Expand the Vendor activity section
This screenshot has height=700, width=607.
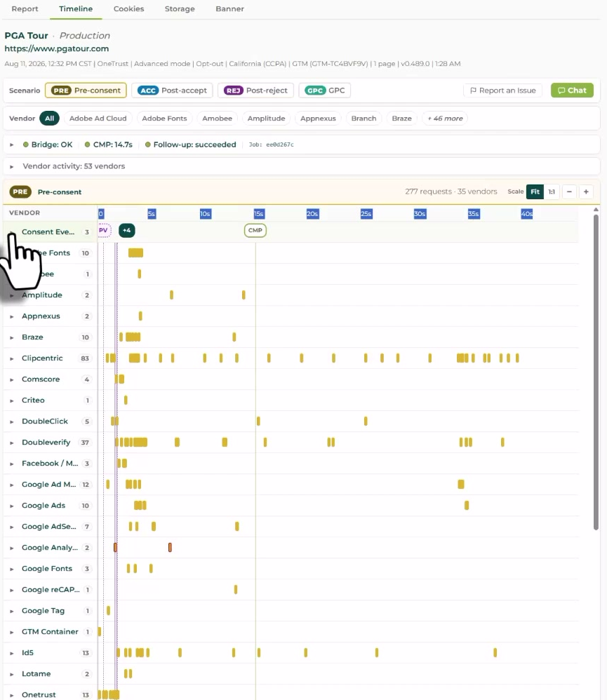12,166
